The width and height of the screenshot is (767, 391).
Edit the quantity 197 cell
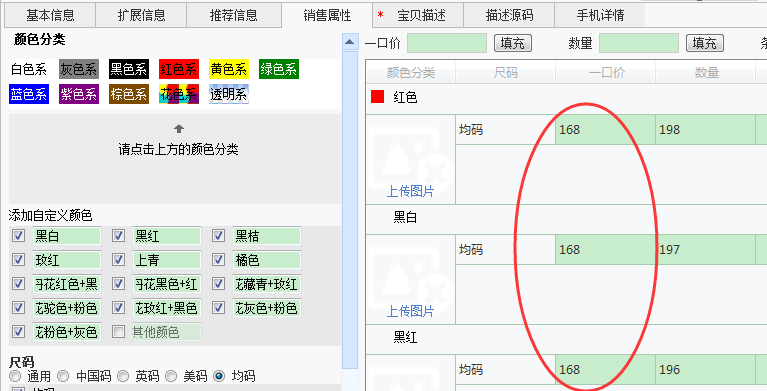pyautogui.click(x=706, y=250)
